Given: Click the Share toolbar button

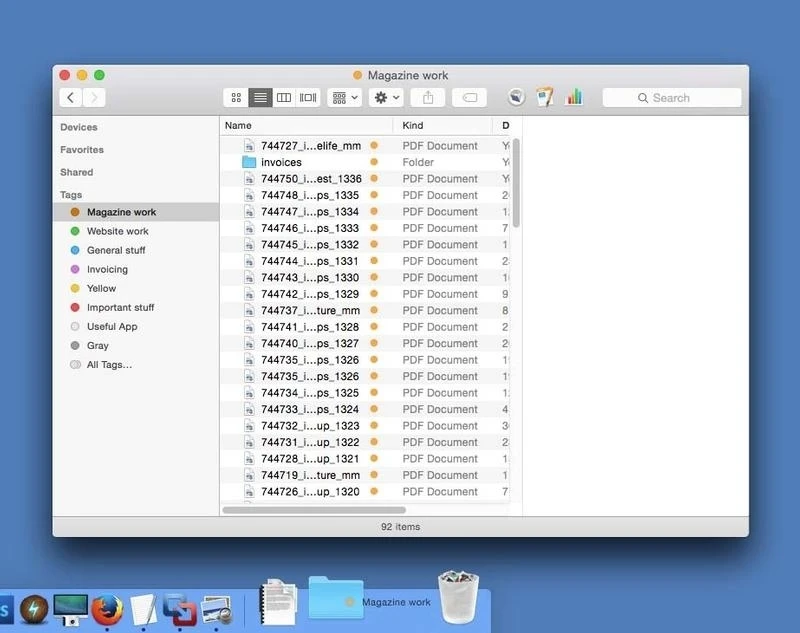Looking at the screenshot, I should (x=428, y=98).
